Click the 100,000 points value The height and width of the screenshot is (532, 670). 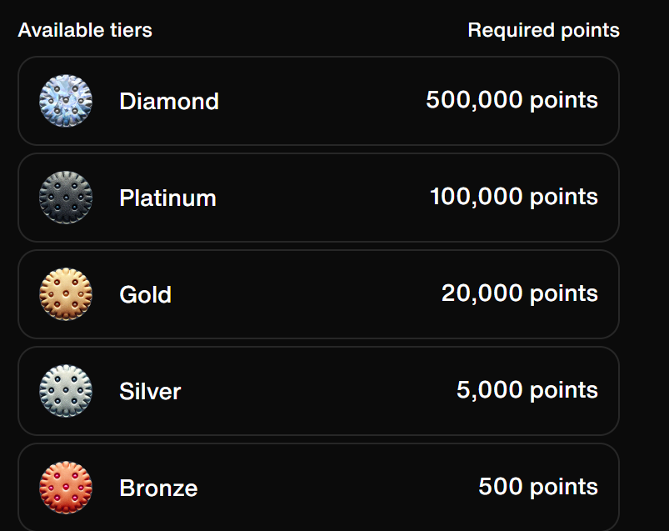coord(514,197)
